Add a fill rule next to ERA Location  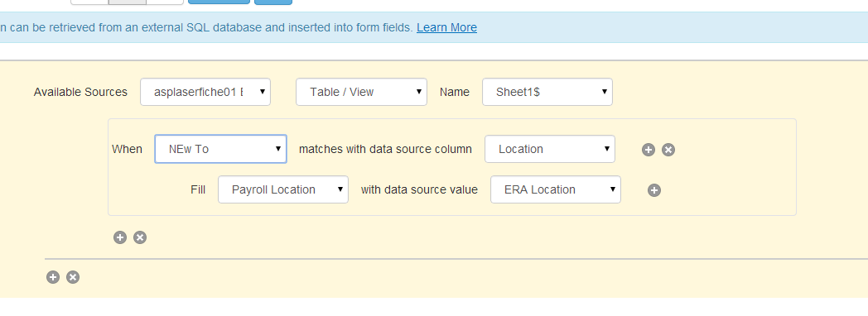click(654, 190)
